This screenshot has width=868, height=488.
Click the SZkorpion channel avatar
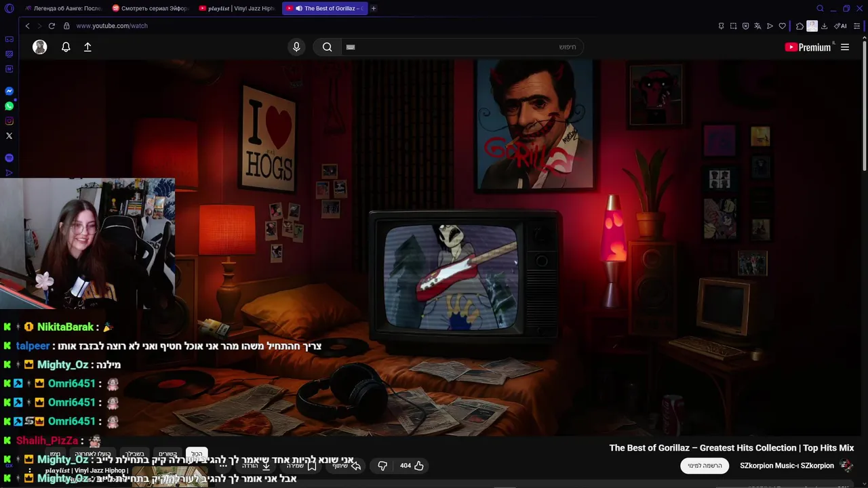click(846, 466)
